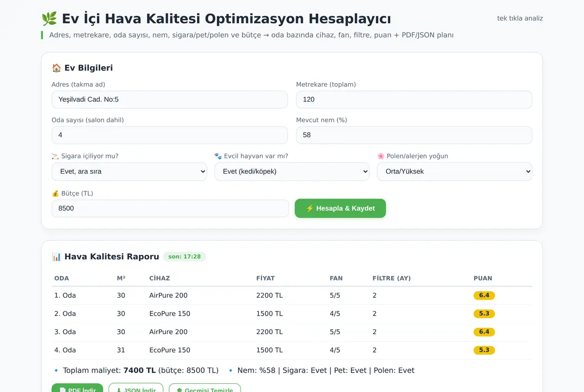Click the Hesapla & Kaydet button
This screenshot has width=584, height=392.
[x=340, y=208]
